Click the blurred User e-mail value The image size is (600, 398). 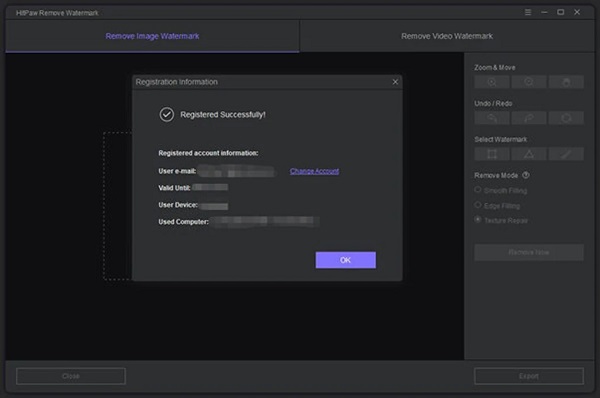tap(236, 171)
